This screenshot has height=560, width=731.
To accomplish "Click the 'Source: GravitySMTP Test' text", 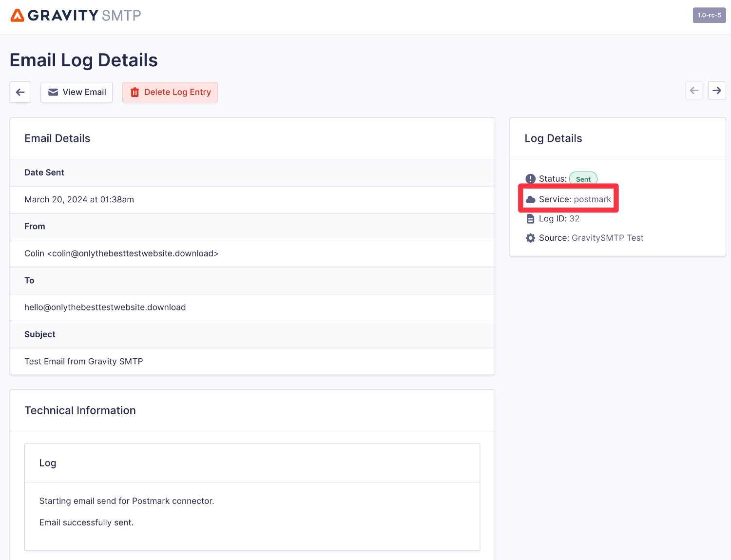I will tap(591, 238).
